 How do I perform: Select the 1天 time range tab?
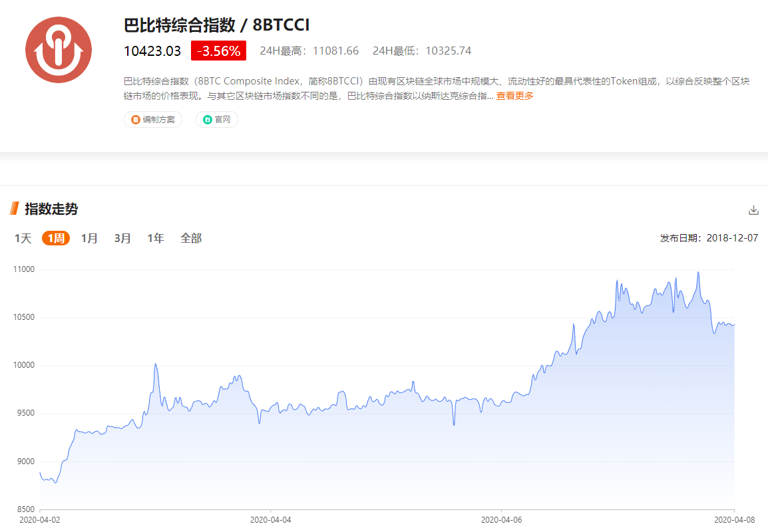(x=23, y=238)
